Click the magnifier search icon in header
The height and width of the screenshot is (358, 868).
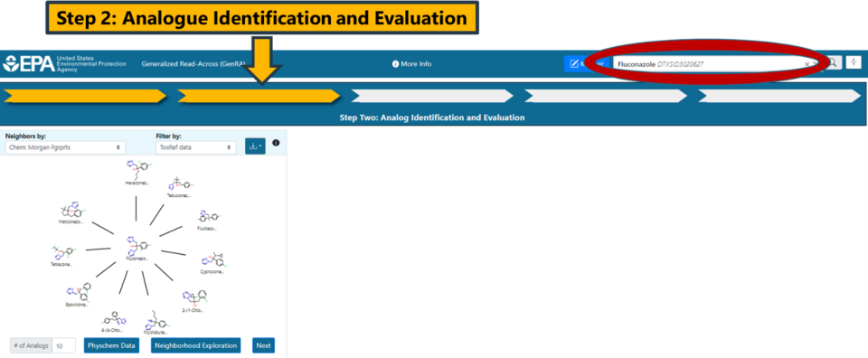pos(834,62)
